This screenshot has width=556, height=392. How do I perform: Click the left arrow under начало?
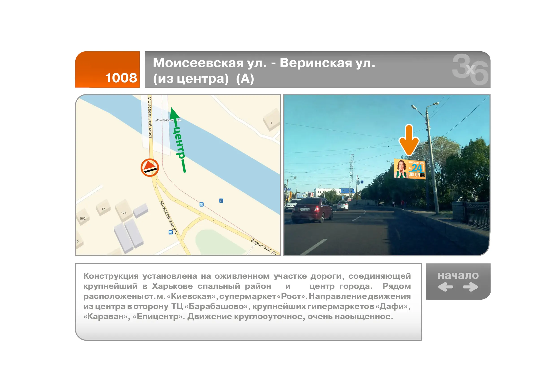pos(445,287)
